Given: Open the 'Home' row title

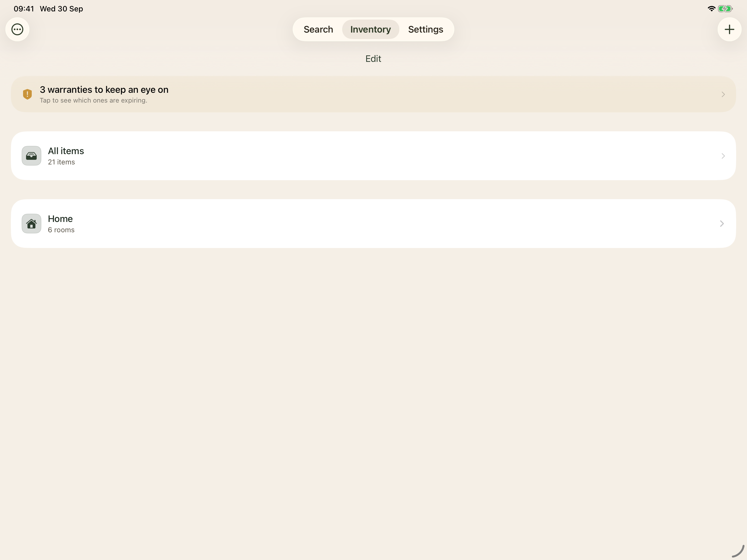Looking at the screenshot, I should [60, 219].
